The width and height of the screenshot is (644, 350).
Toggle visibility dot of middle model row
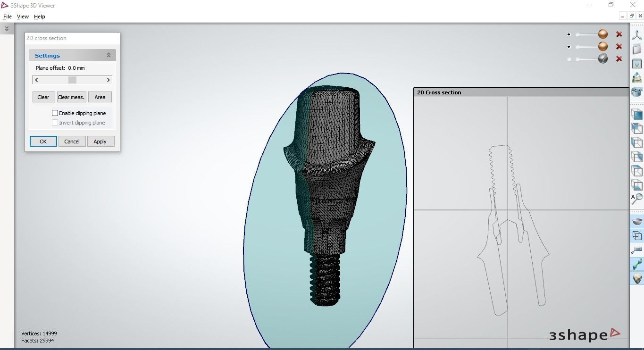point(569,47)
